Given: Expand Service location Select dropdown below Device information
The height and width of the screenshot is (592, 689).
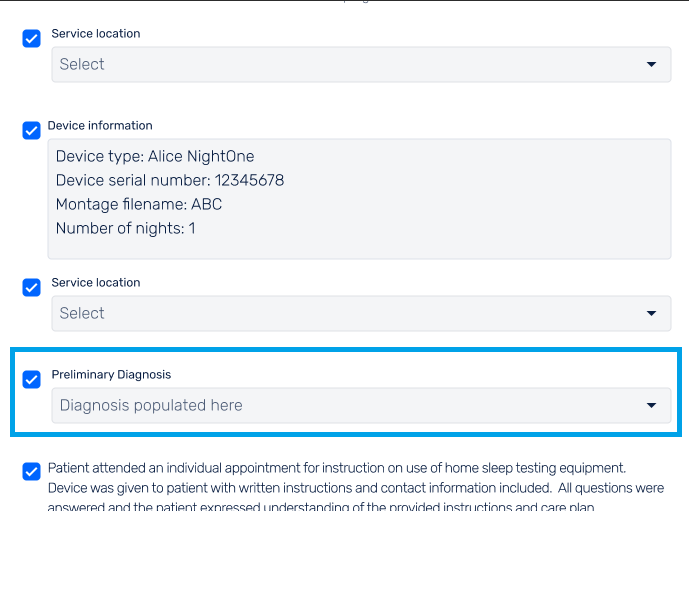Looking at the screenshot, I should click(361, 313).
